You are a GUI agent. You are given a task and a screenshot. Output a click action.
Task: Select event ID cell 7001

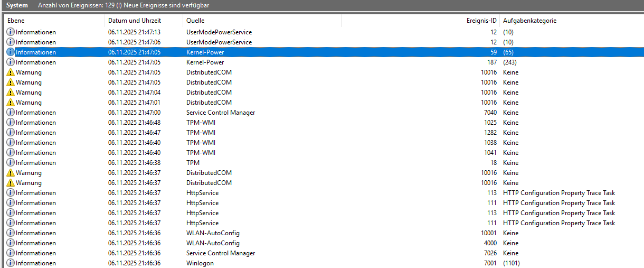pyautogui.click(x=489, y=263)
